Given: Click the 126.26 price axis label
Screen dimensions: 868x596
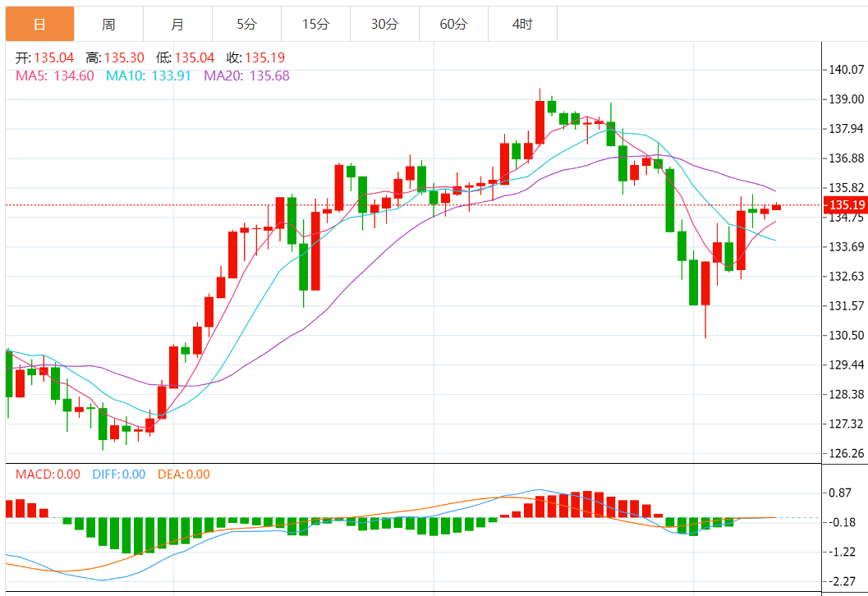Looking at the screenshot, I should point(847,453).
